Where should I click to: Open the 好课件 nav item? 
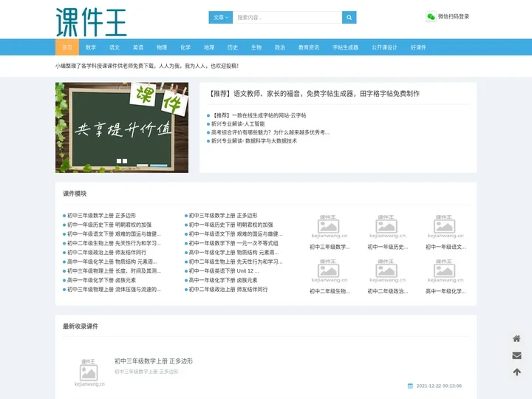(x=418, y=47)
